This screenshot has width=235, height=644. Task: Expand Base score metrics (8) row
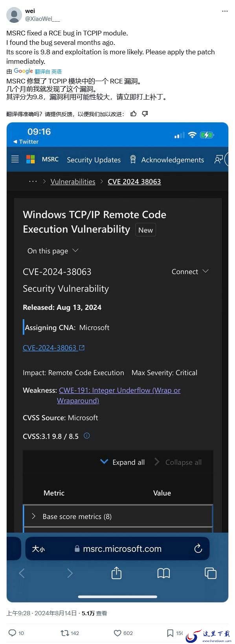tap(118, 516)
